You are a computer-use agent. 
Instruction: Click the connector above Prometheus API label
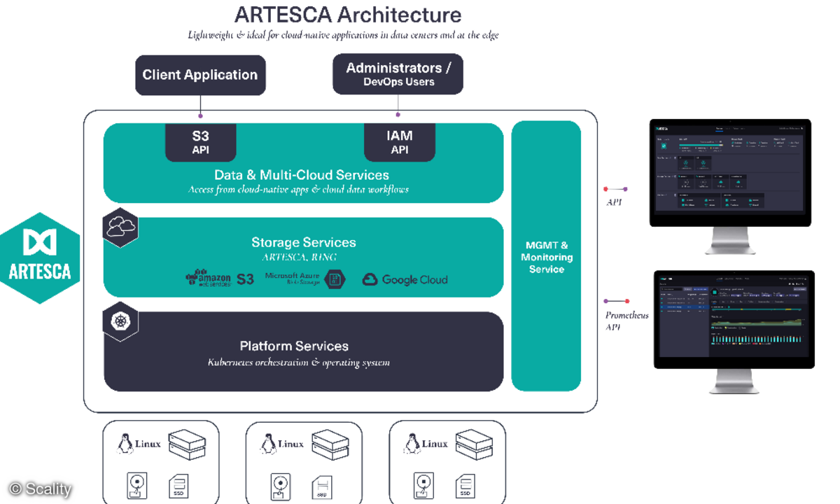coord(616,301)
